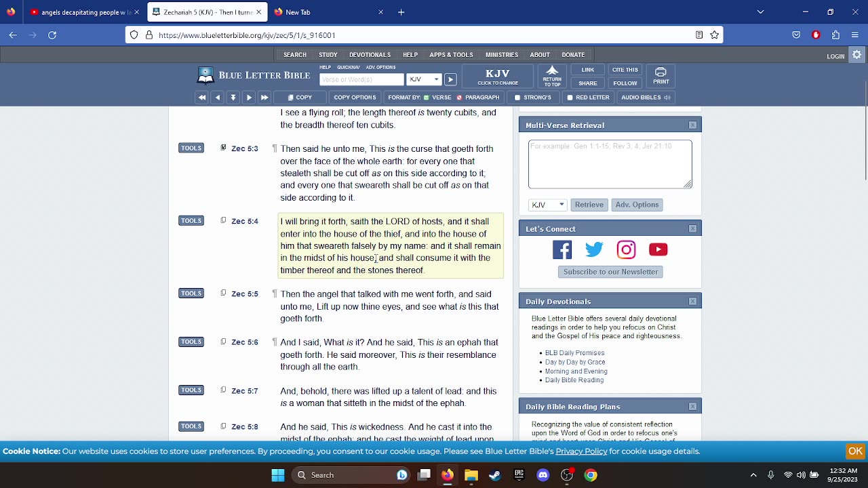
Task: Click the Cite This button
Action: tap(625, 70)
